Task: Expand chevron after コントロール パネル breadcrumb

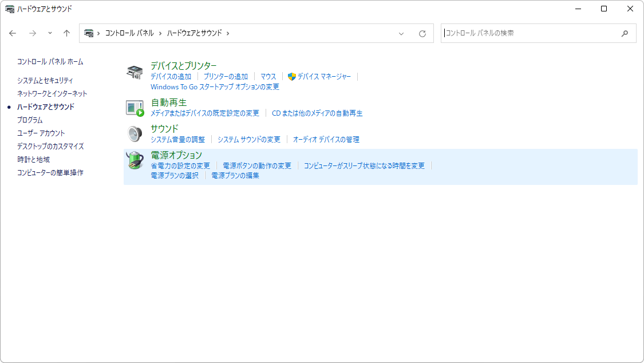Action: (x=160, y=33)
